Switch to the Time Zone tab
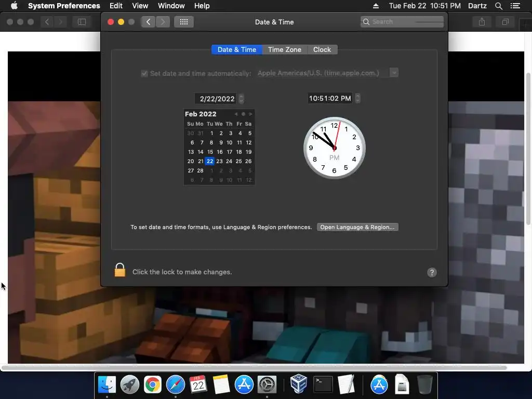The height and width of the screenshot is (399, 532). coord(285,49)
